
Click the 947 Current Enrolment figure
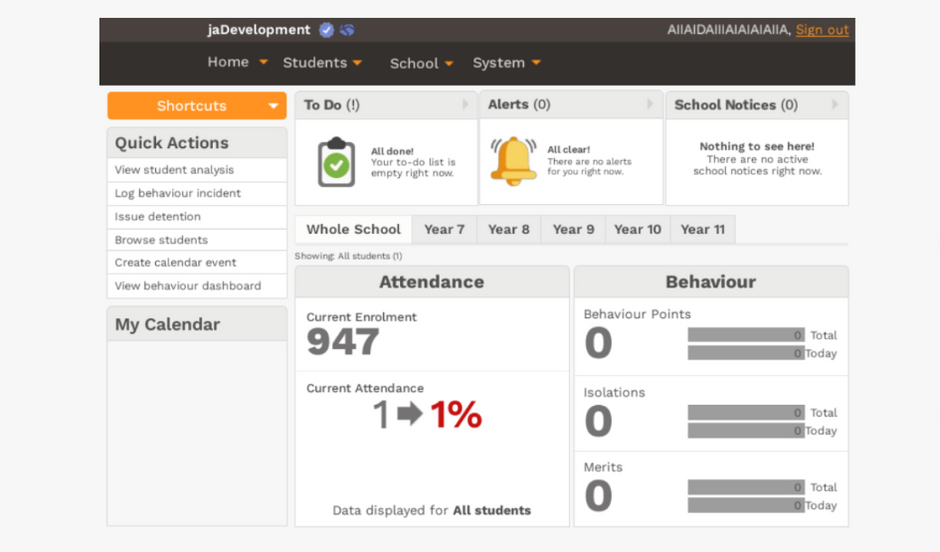[x=343, y=343]
